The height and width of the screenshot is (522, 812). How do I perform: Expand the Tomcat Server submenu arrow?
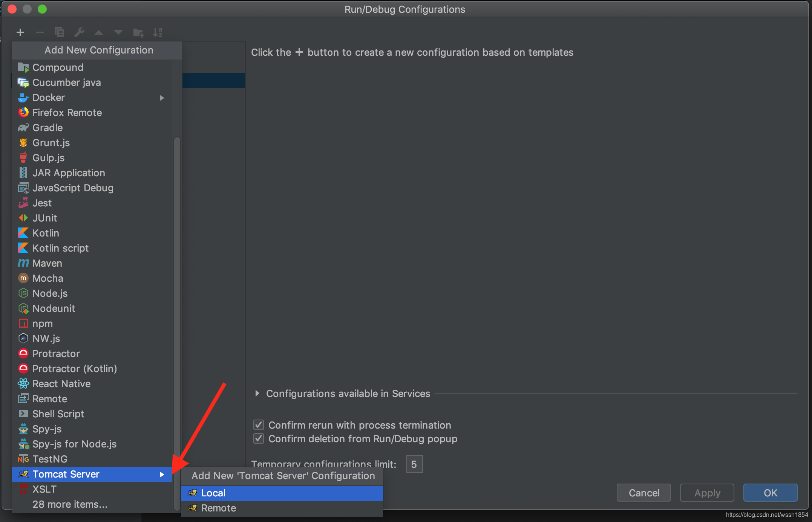coord(162,475)
